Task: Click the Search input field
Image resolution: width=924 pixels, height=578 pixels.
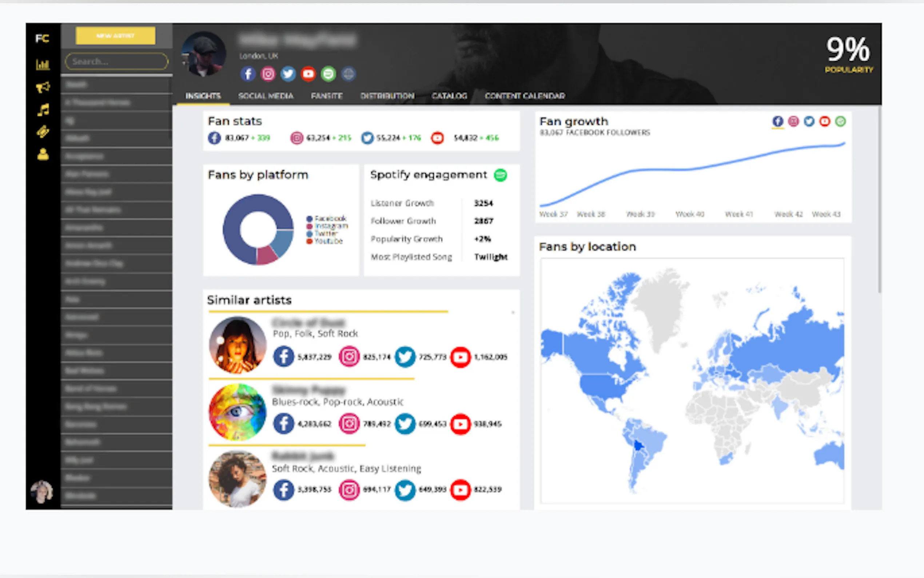Action: pyautogui.click(x=116, y=62)
